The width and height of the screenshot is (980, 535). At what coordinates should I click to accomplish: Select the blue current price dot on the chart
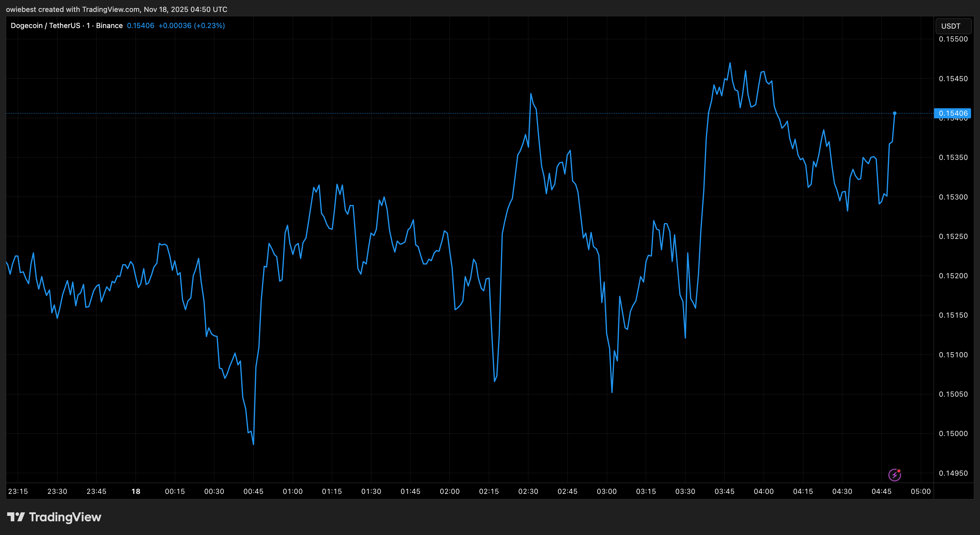click(895, 113)
